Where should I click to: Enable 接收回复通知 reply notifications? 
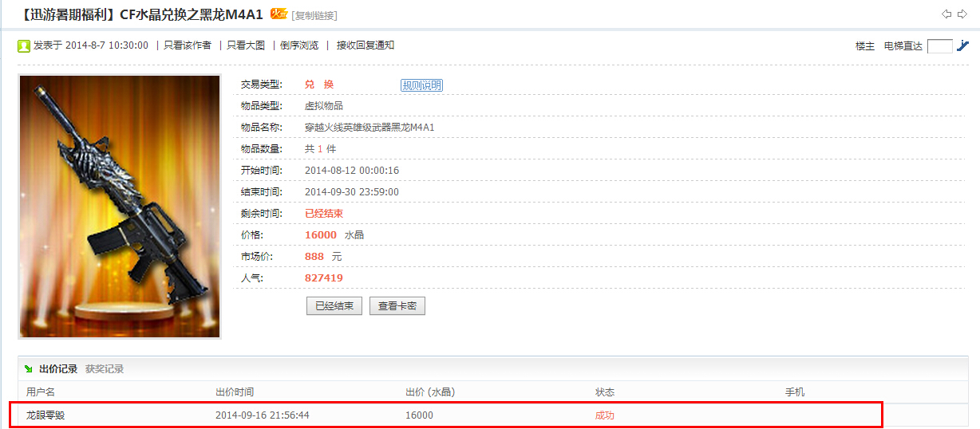coord(366,45)
